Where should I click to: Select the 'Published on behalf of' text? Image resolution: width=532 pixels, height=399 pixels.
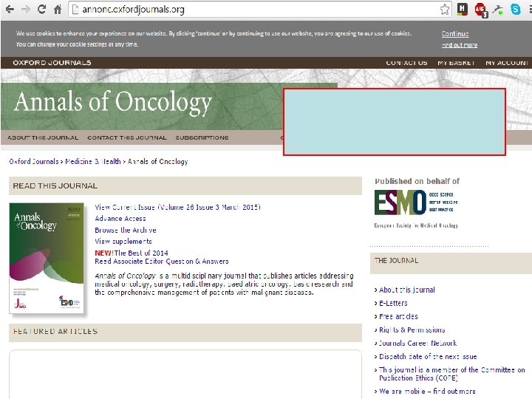[x=417, y=181]
